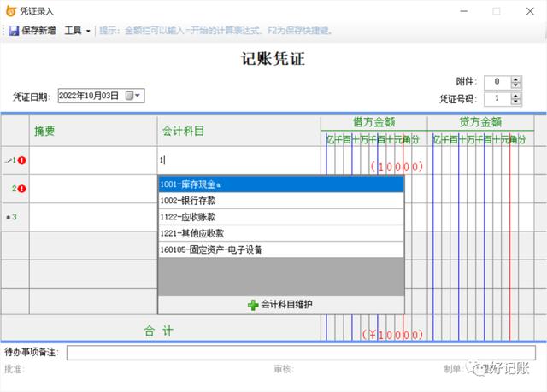
Task: Select row 3 header
Action: 15,217
